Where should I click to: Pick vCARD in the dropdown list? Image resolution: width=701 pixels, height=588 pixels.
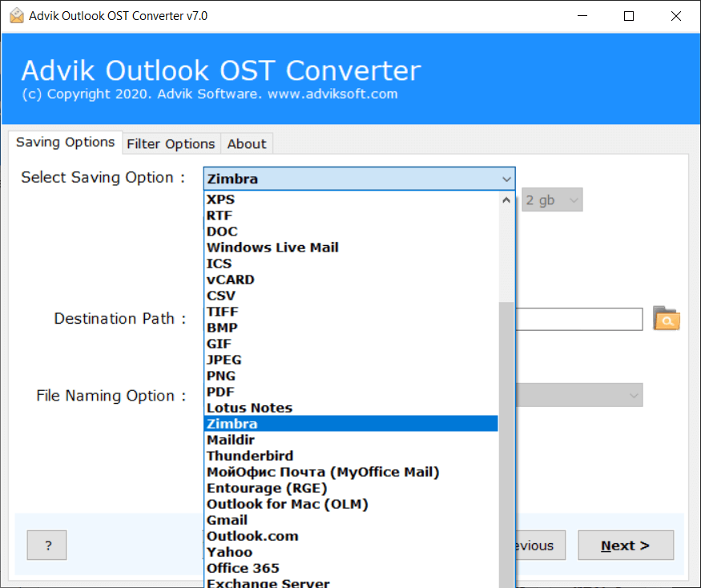(x=351, y=280)
